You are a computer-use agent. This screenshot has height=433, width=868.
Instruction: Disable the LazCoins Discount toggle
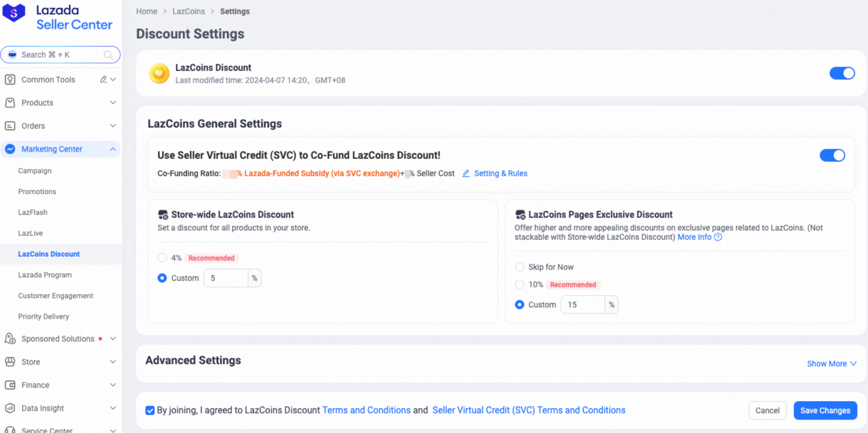(842, 73)
